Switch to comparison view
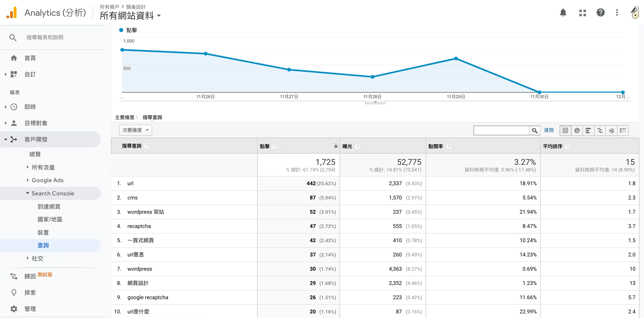The width and height of the screenshot is (644, 318). pos(600,131)
